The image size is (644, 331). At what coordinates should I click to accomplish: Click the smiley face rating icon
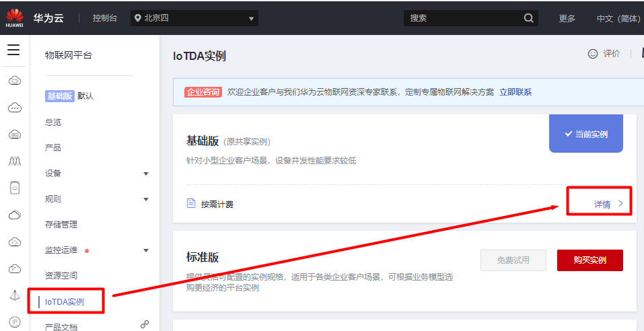[593, 54]
